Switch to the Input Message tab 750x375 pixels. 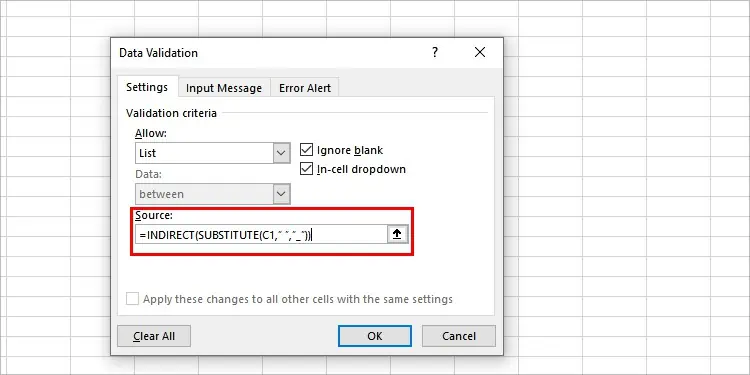coord(224,88)
